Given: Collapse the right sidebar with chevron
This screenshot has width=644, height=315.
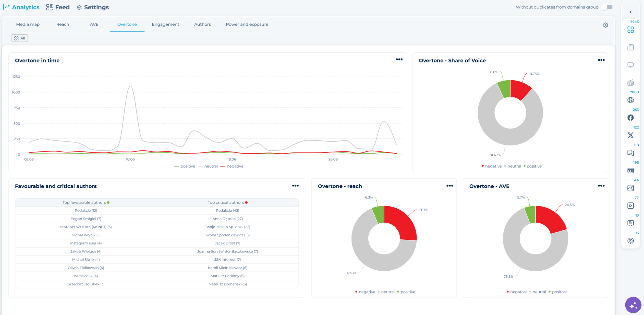Looking at the screenshot, I should coord(631,12).
